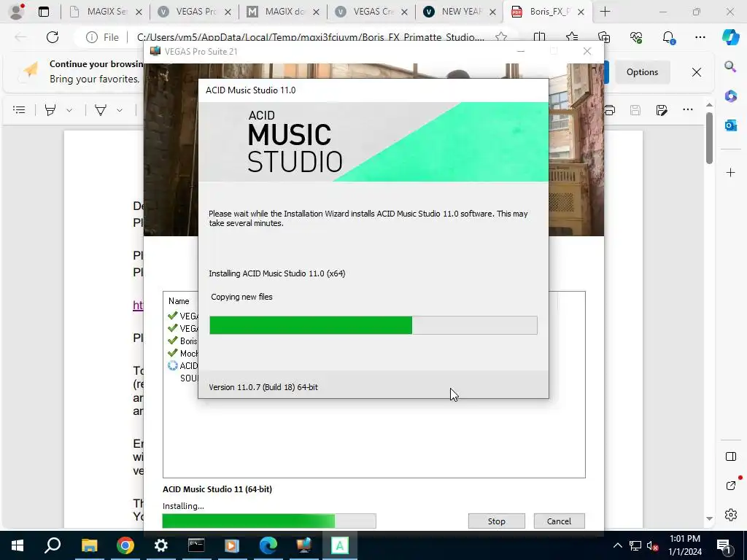747x560 pixels.
Task: Open Microsoft 365 sidebar icon
Action: point(730,96)
